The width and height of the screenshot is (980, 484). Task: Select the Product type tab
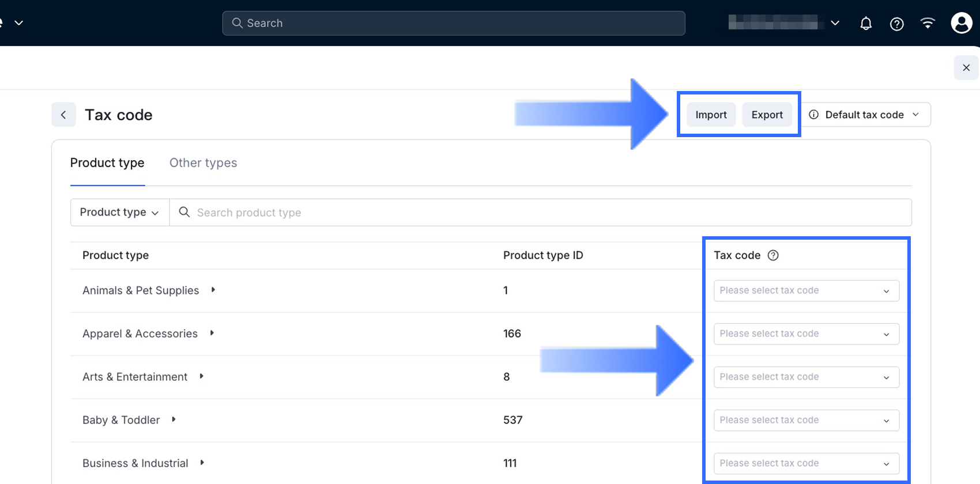pyautogui.click(x=107, y=163)
